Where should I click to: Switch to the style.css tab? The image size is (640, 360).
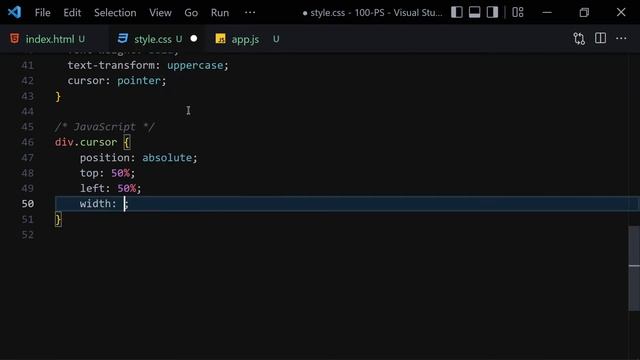coord(157,39)
